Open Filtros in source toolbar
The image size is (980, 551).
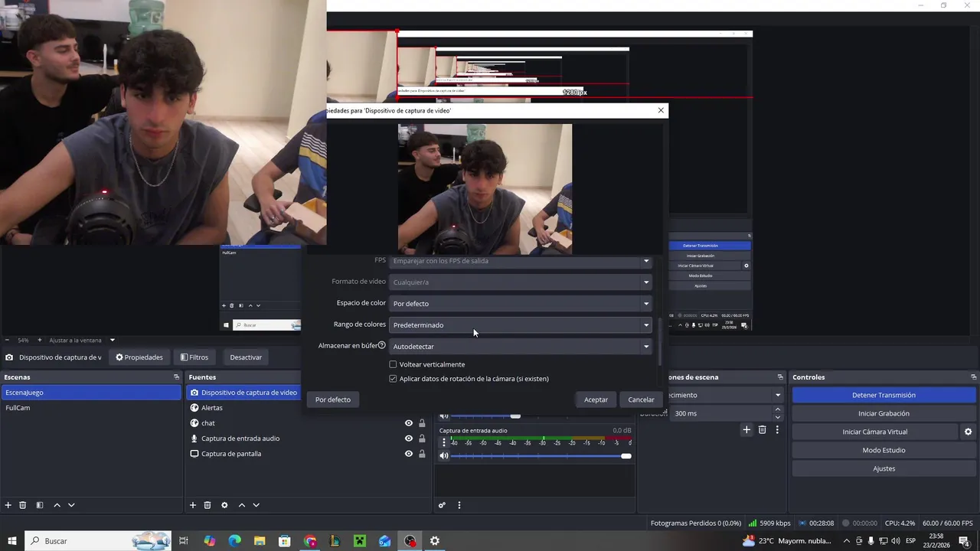coord(194,357)
